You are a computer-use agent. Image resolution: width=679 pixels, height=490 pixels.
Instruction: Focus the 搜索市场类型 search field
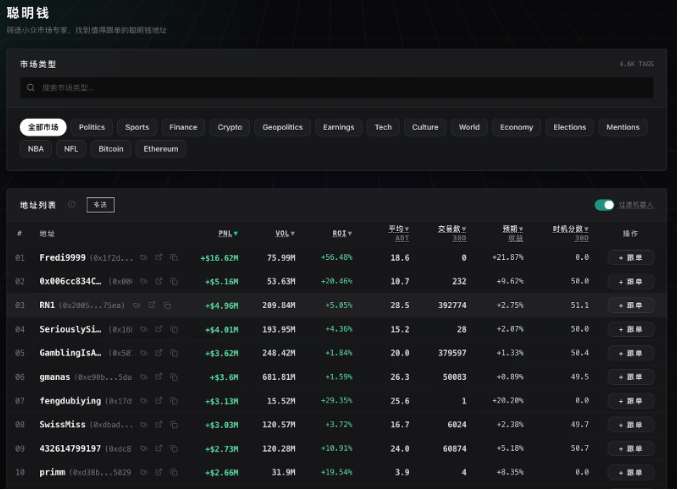(340, 88)
